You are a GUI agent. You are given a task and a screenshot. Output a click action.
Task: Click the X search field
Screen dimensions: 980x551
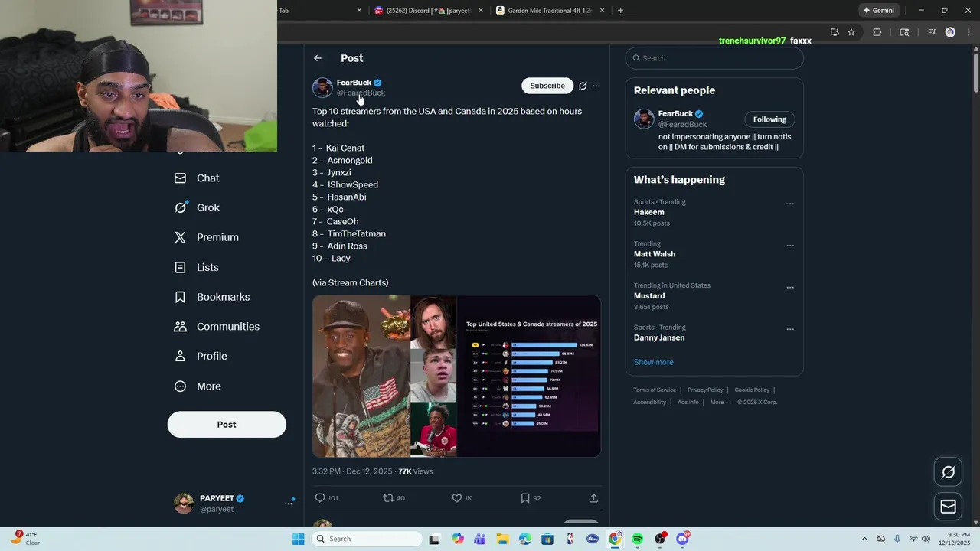coord(714,58)
